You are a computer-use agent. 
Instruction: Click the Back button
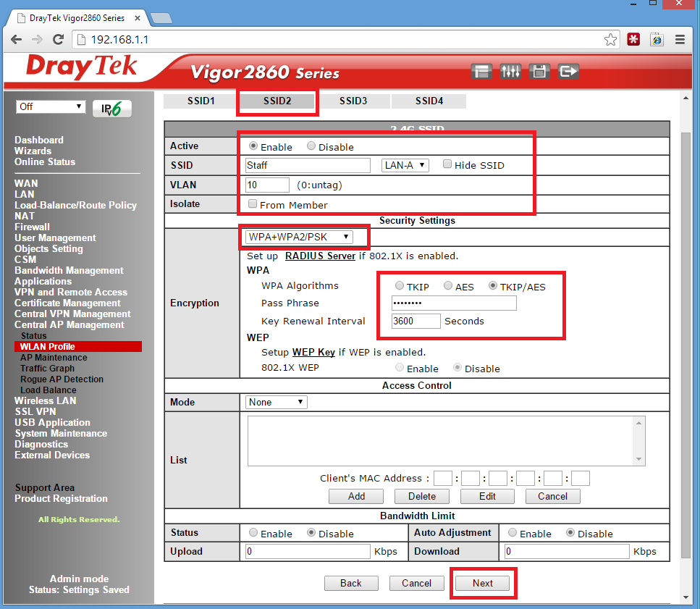coord(351,583)
